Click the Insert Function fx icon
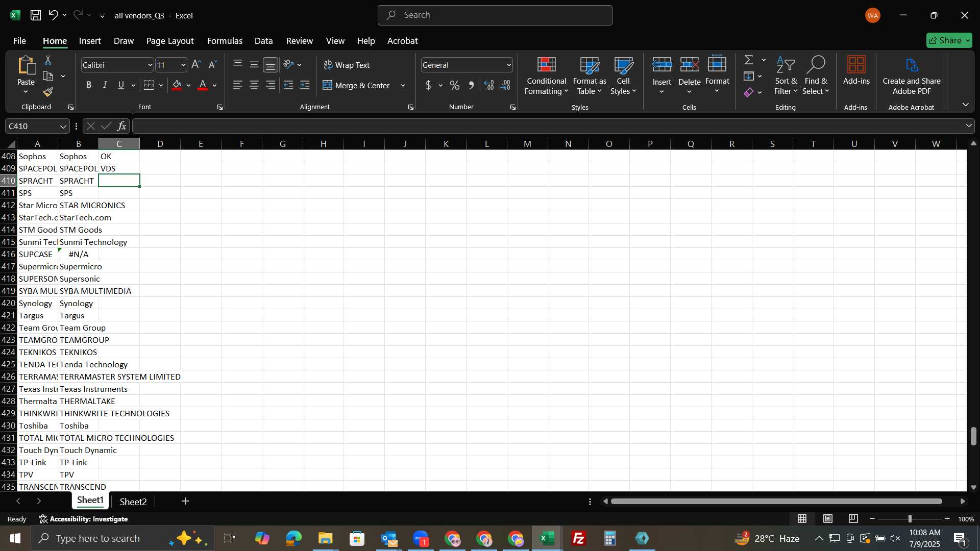Screen dimensions: 980x551 (121, 126)
